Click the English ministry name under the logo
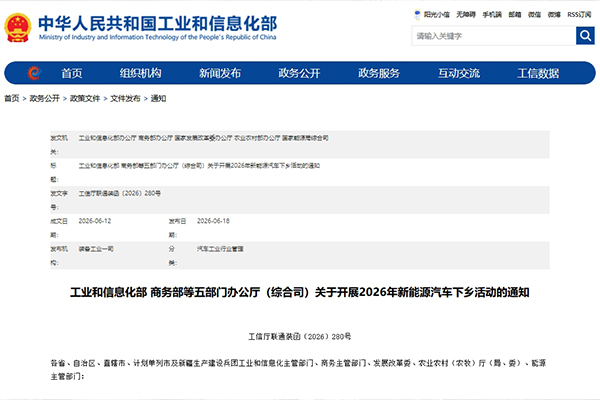This screenshot has height=400, width=600. (x=157, y=37)
